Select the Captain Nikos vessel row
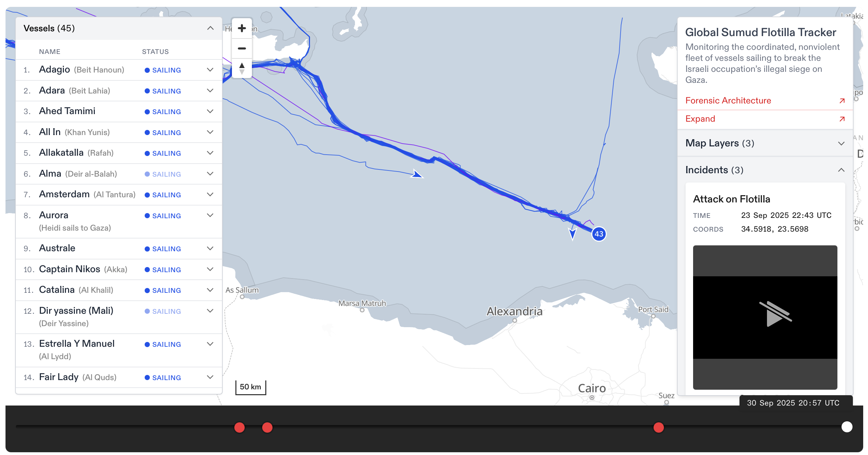 click(70, 269)
